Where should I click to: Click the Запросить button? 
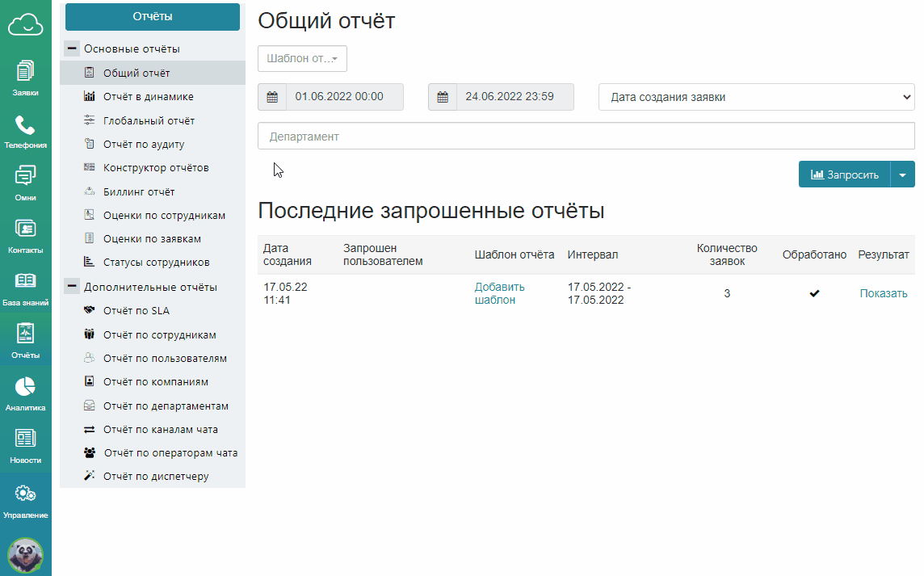coord(845,175)
